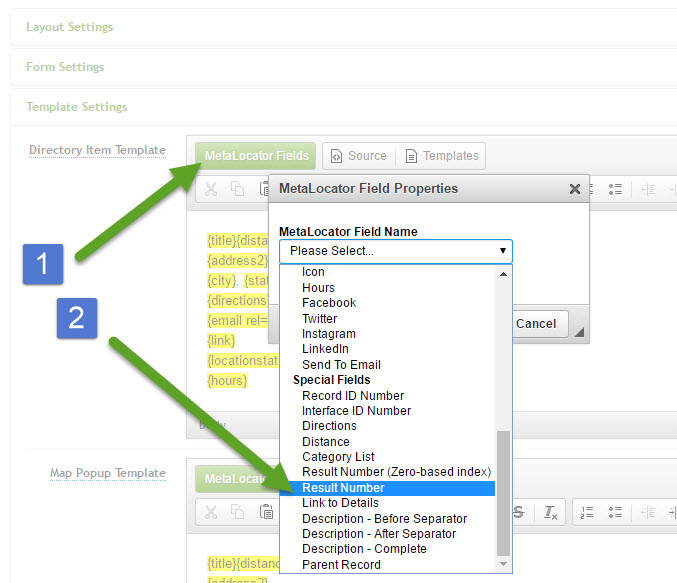Select LinkedIn from the field list
This screenshot has width=677, height=583.
pos(325,349)
